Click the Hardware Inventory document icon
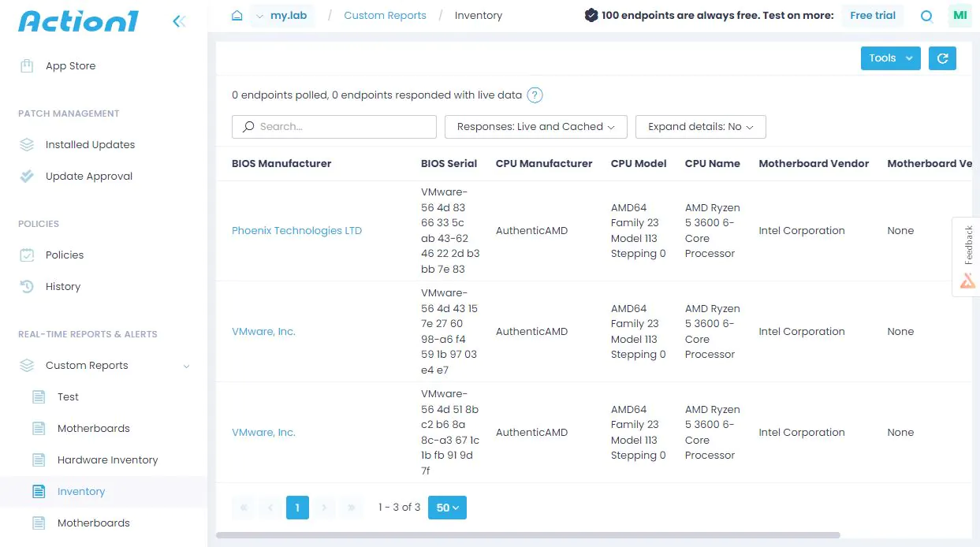The width and height of the screenshot is (980, 547). pos(39,460)
